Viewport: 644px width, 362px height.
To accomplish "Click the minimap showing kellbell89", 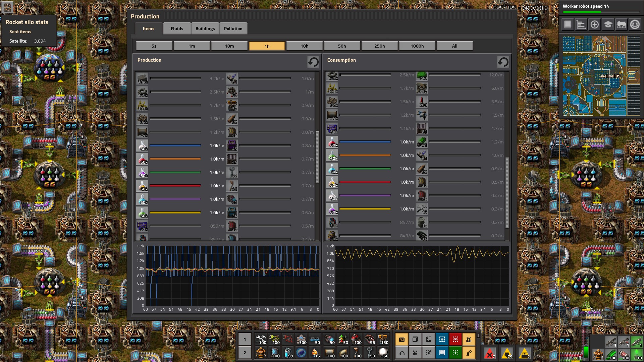I will 601,76.
